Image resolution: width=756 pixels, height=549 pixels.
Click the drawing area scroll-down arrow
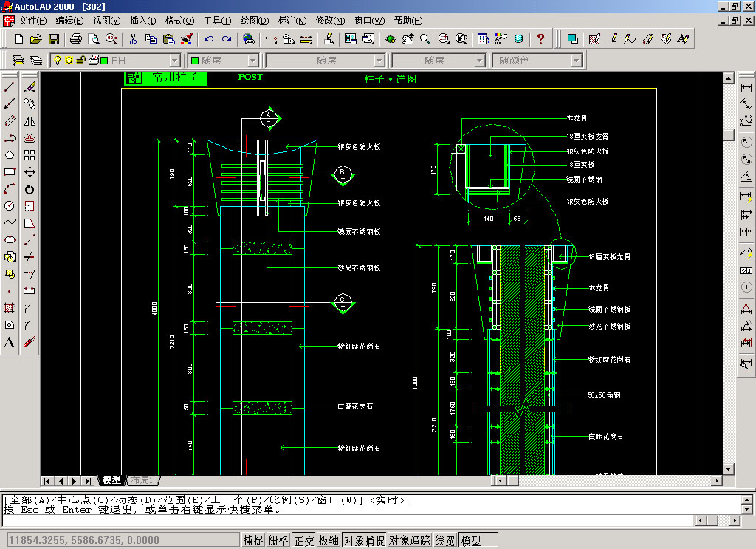[729, 469]
